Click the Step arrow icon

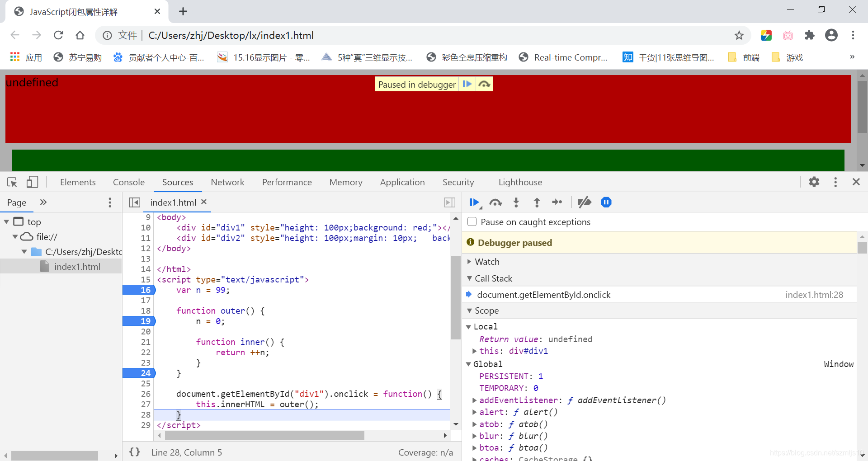557,202
